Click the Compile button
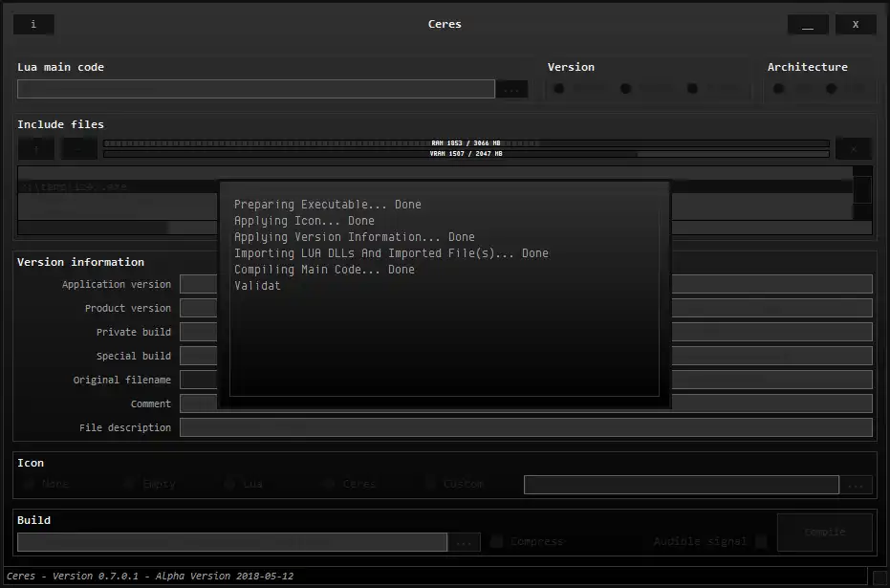The height and width of the screenshot is (588, 890). tap(825, 533)
